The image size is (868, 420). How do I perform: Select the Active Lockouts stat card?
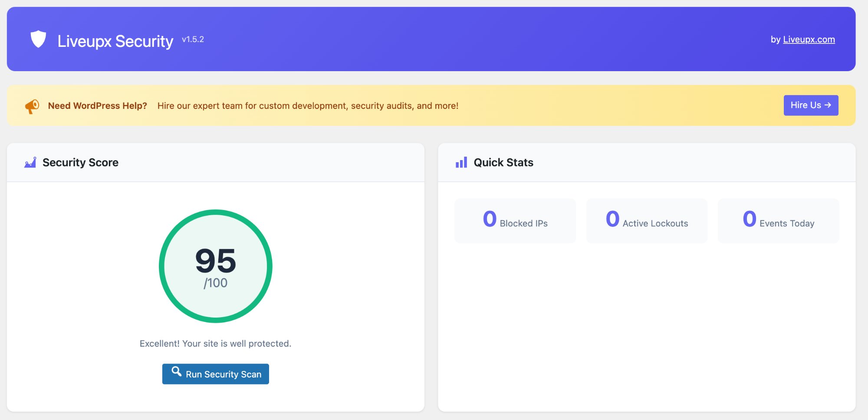647,221
